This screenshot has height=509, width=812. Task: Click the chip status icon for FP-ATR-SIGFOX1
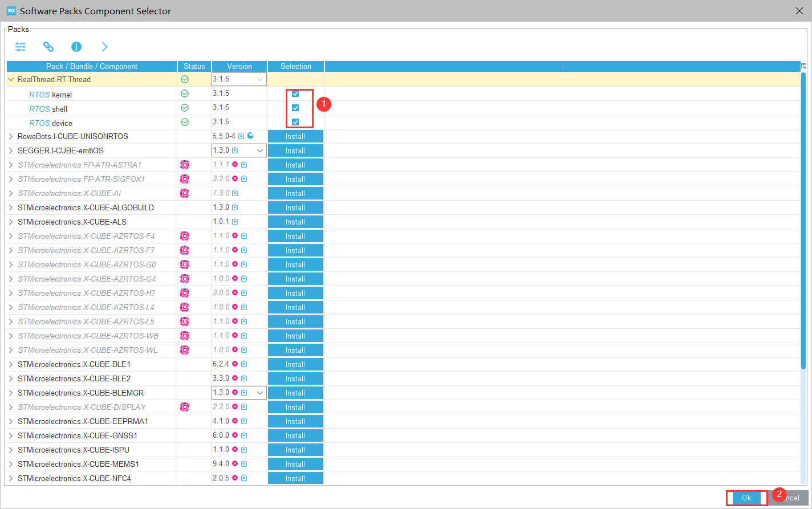[185, 179]
